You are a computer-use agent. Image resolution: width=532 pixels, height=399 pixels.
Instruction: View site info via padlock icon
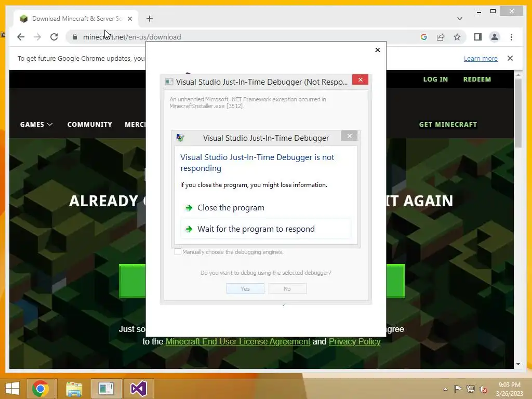point(75,37)
